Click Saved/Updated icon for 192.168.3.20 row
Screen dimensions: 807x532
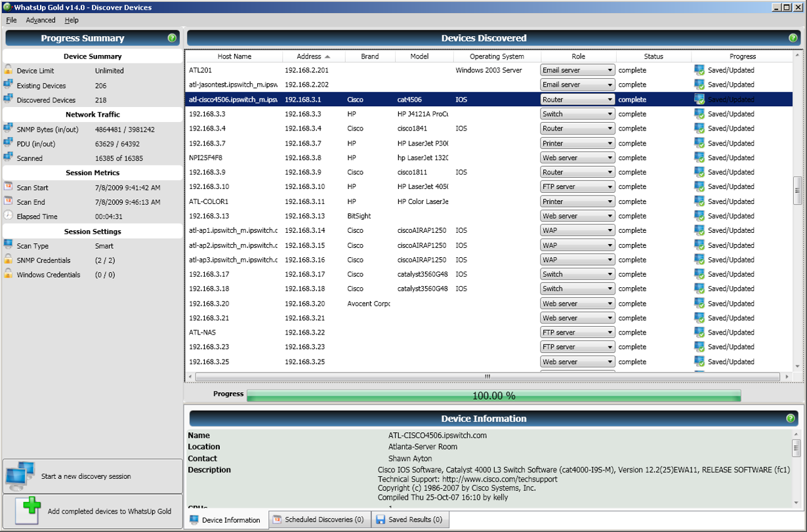coord(699,304)
